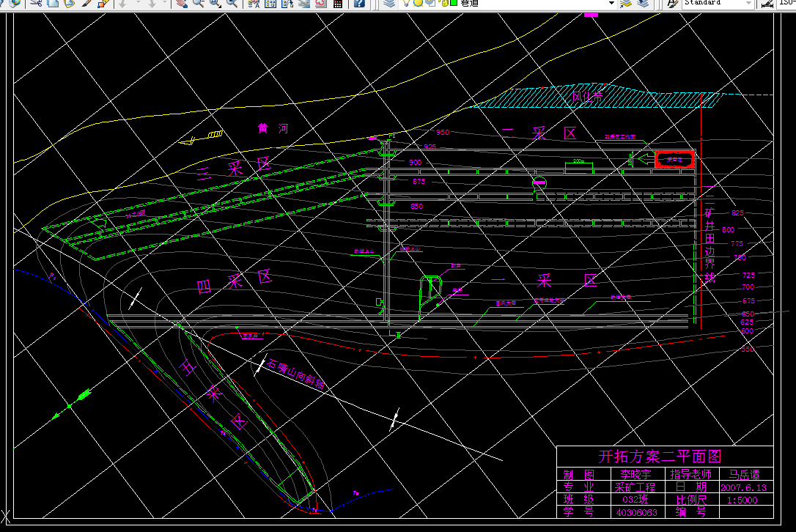The height and width of the screenshot is (532, 796).
Task: Click the Help question mark icon
Action: tap(359, 3)
